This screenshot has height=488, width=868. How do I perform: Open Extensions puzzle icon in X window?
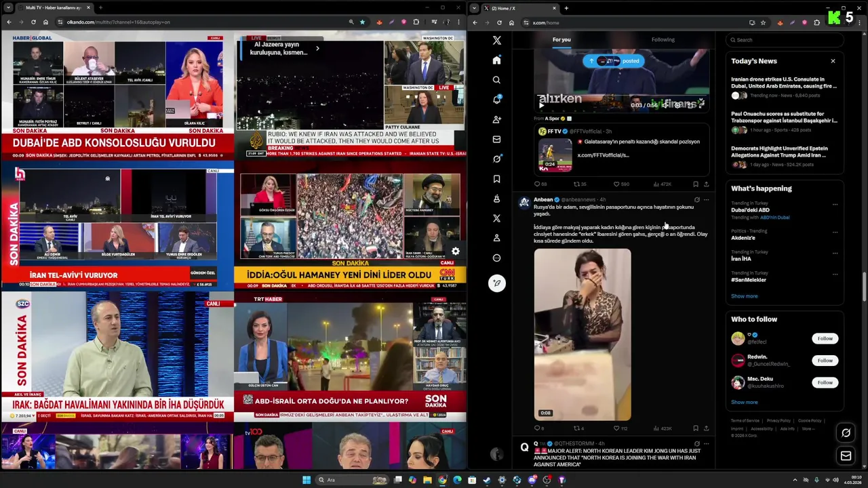click(x=816, y=22)
